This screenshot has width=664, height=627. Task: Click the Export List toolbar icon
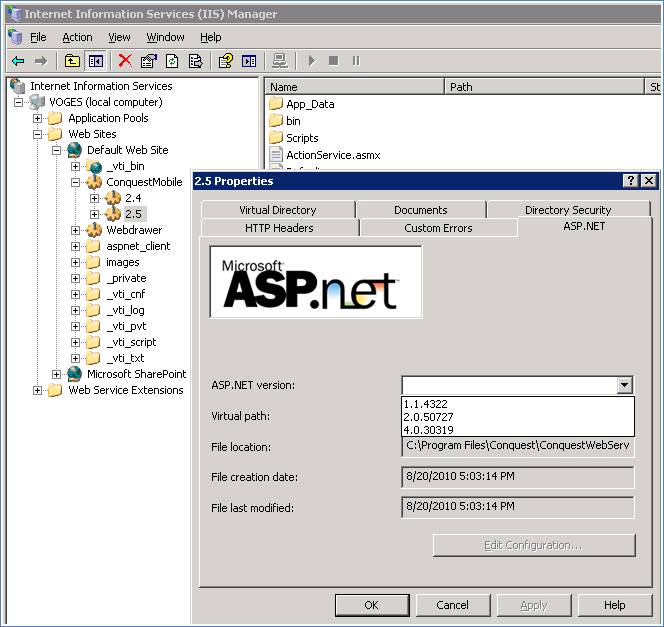[195, 61]
